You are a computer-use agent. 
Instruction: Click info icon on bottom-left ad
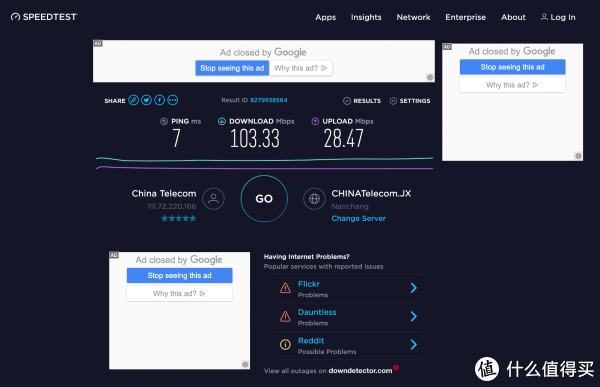[x=245, y=364]
